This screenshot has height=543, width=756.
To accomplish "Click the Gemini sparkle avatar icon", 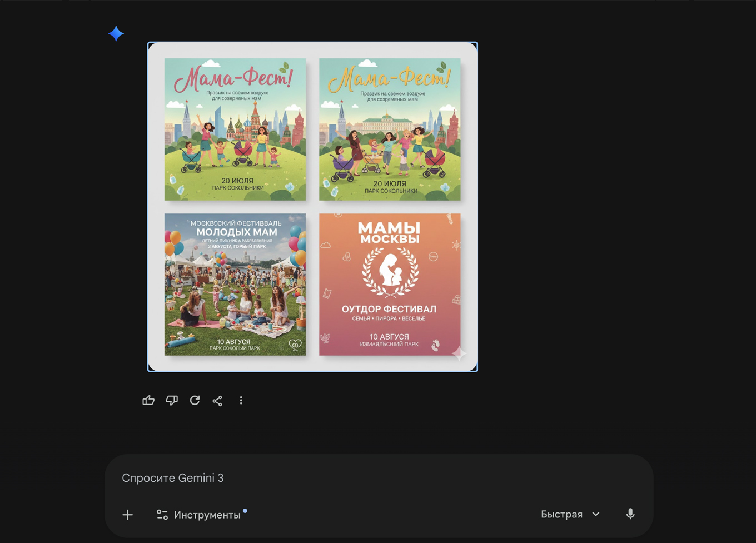I will coord(116,33).
